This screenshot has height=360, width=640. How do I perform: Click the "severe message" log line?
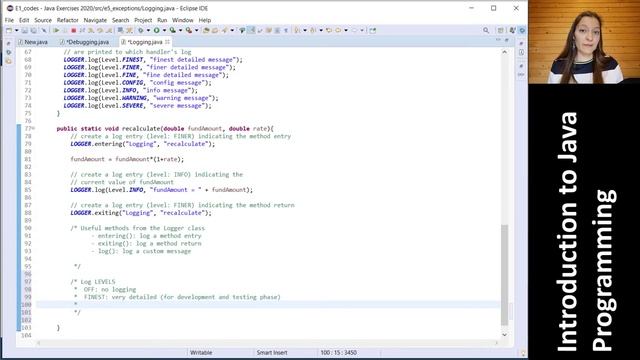point(138,106)
